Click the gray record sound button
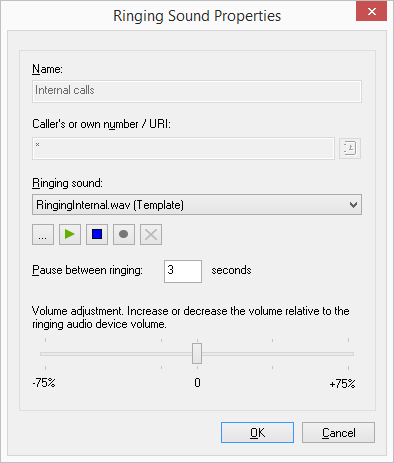The height and width of the screenshot is (463, 394). click(124, 235)
